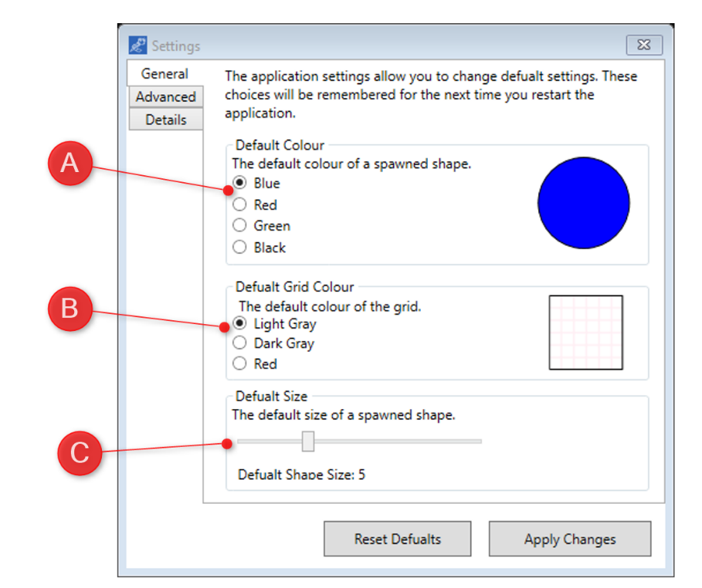The width and height of the screenshot is (702, 588).
Task: Click the Settings application icon in the title bar
Action: tap(137, 45)
